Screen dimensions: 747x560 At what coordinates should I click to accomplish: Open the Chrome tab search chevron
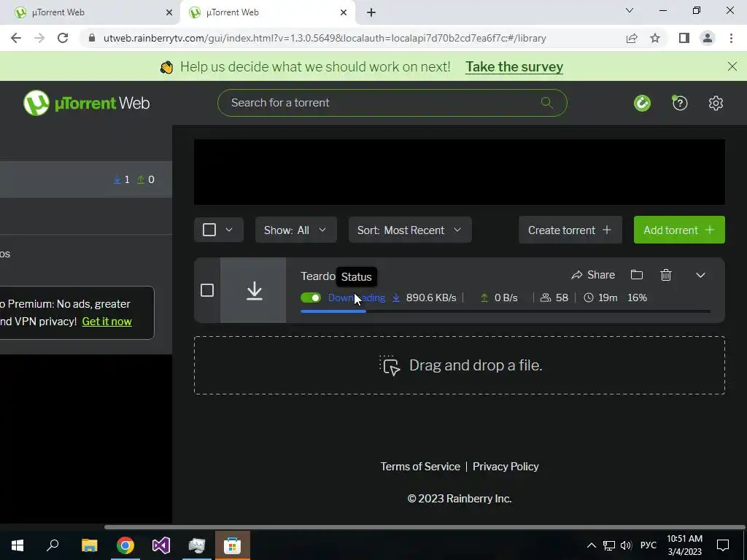630,10
